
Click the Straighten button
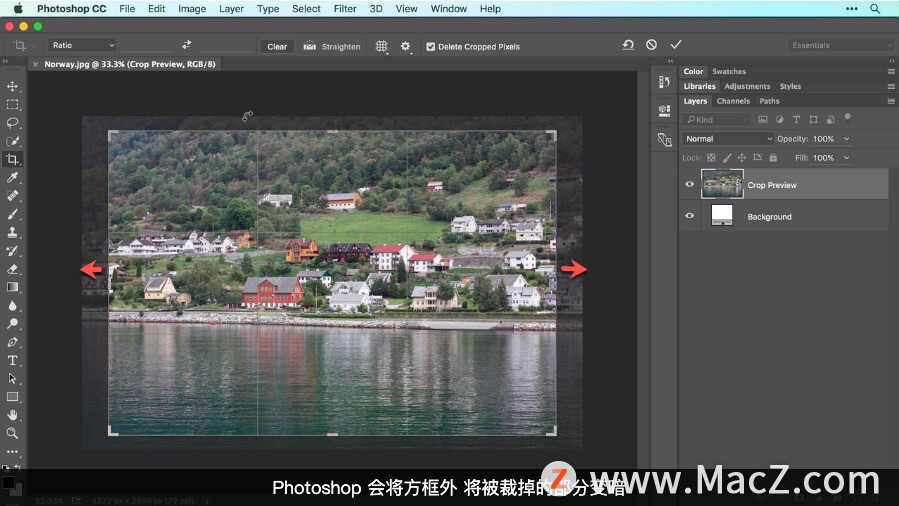click(x=332, y=46)
